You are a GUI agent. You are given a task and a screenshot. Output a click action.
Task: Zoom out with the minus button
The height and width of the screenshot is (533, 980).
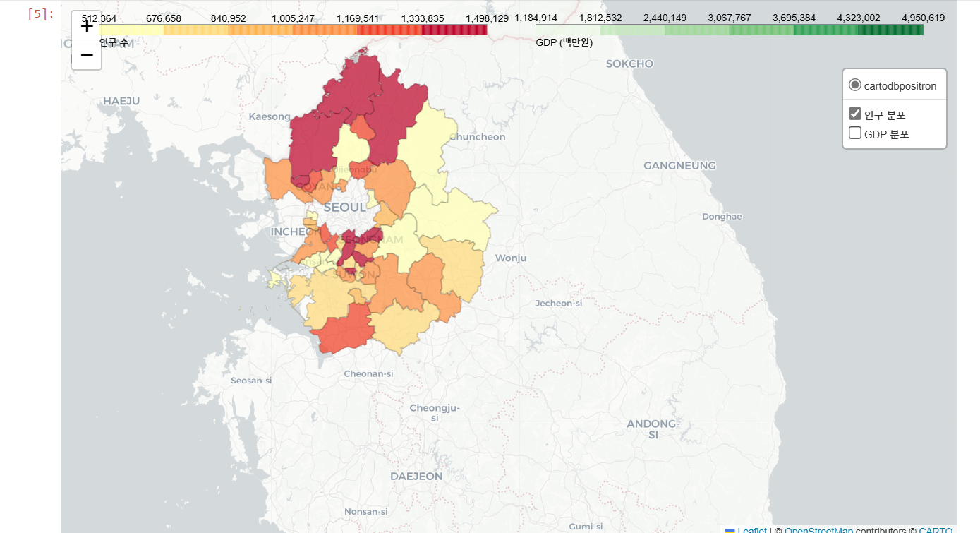click(87, 55)
